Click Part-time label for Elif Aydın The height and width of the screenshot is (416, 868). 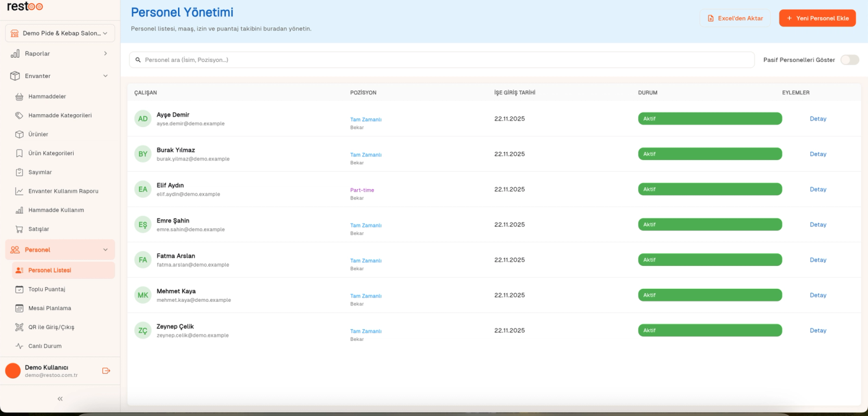pyautogui.click(x=362, y=190)
